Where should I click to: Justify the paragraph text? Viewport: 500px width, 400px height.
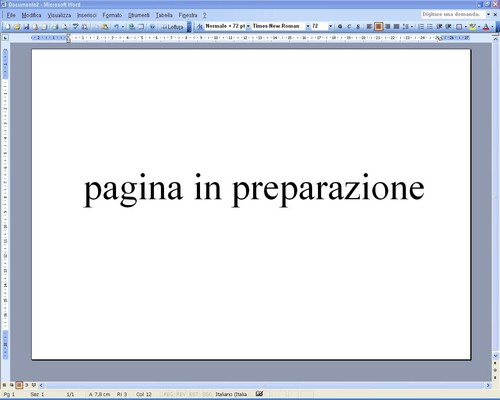396,26
